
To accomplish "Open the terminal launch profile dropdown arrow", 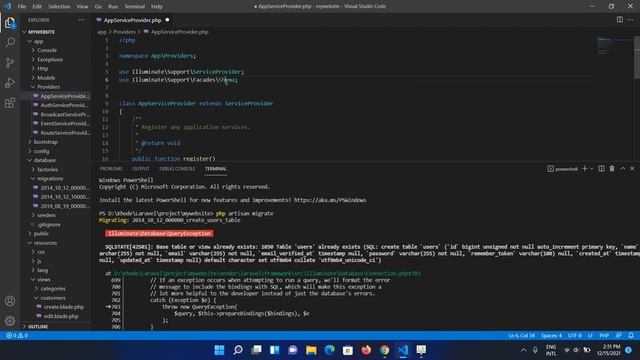I will point(591,169).
